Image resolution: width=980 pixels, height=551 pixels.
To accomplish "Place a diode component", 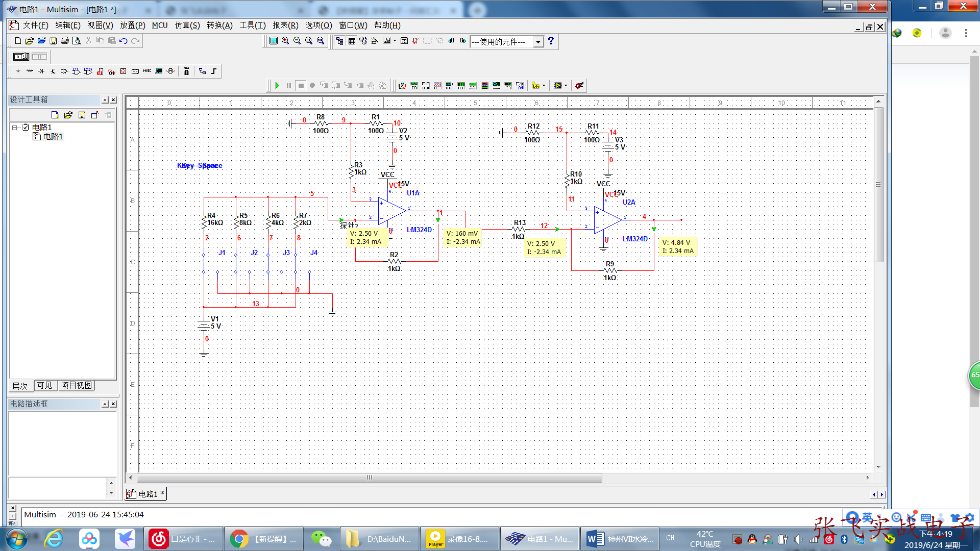I will click(x=41, y=71).
